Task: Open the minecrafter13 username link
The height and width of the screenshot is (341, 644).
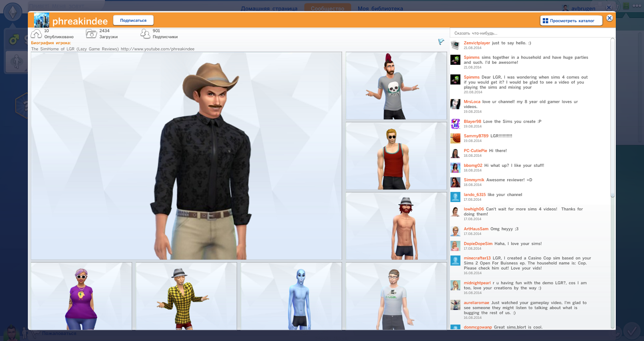Action: tap(477, 258)
